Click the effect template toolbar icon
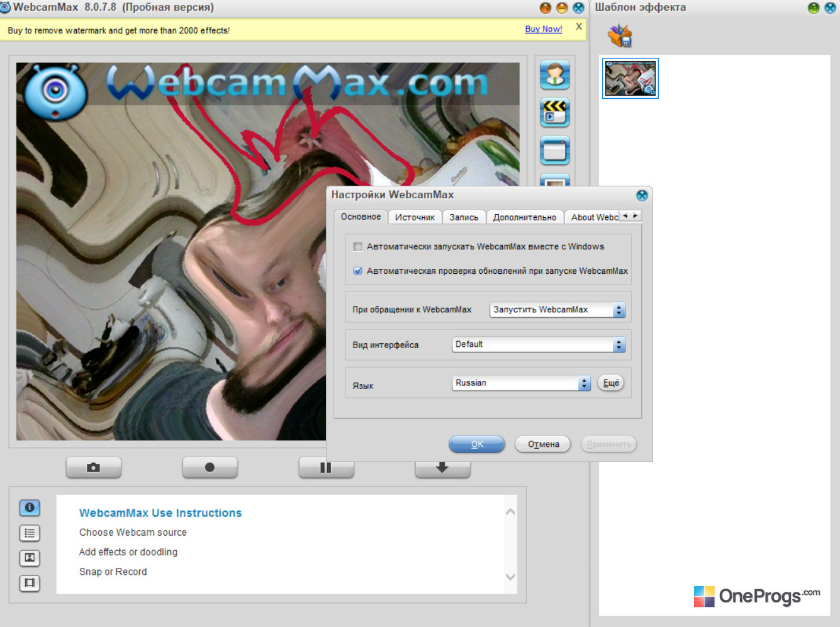This screenshot has width=840, height=627. [x=620, y=35]
